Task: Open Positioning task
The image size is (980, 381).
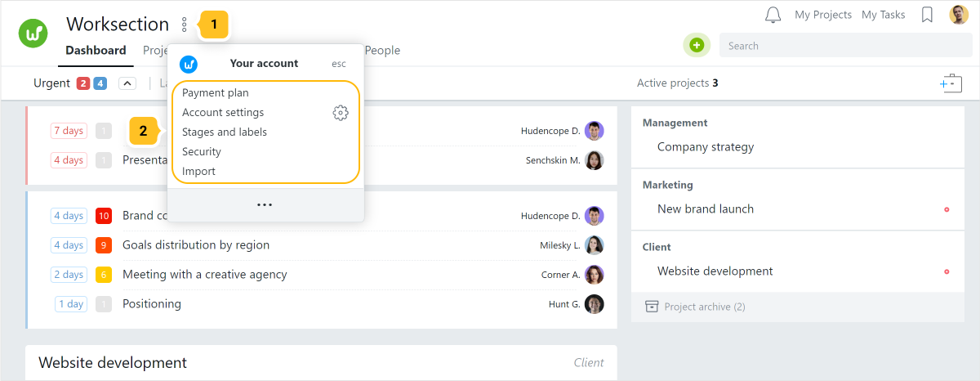Action: (x=152, y=304)
